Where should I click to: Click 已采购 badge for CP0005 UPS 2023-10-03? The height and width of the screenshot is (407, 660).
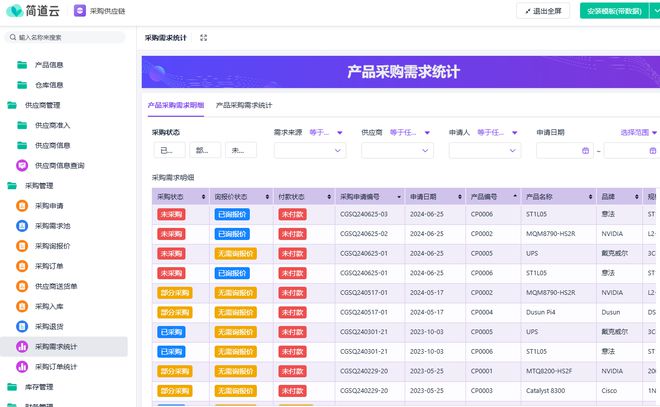(x=171, y=332)
